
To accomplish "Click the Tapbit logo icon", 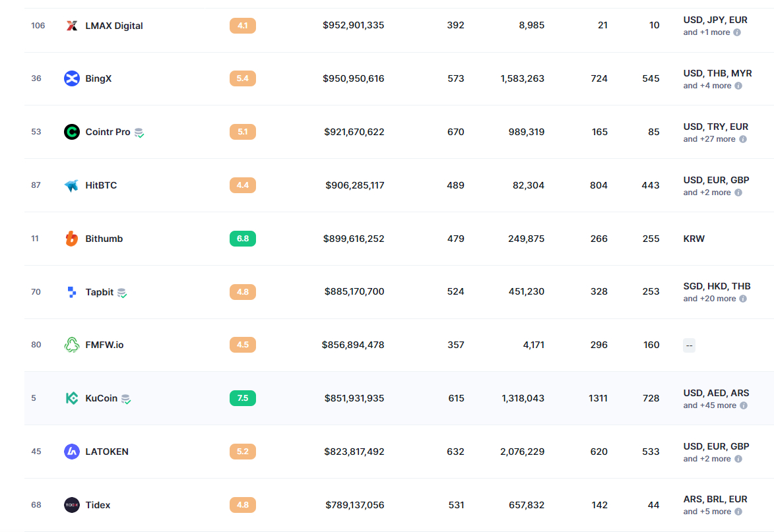I will pyautogui.click(x=72, y=292).
